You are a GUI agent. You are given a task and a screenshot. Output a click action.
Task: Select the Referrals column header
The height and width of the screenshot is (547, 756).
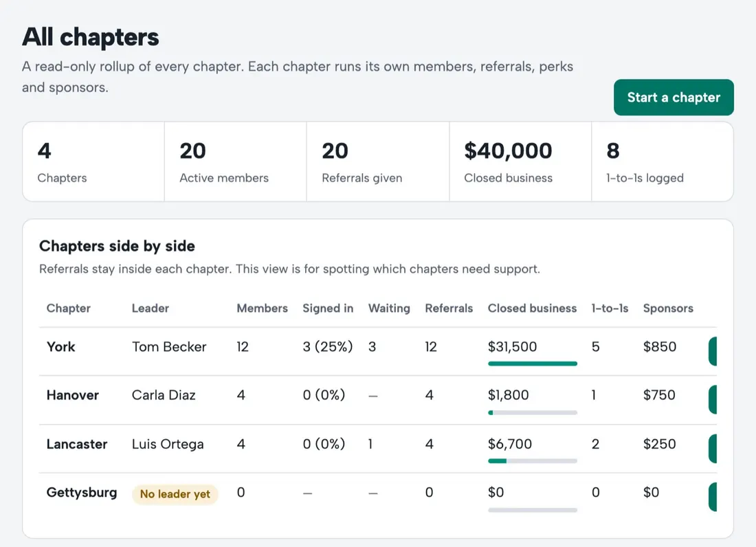coord(449,309)
